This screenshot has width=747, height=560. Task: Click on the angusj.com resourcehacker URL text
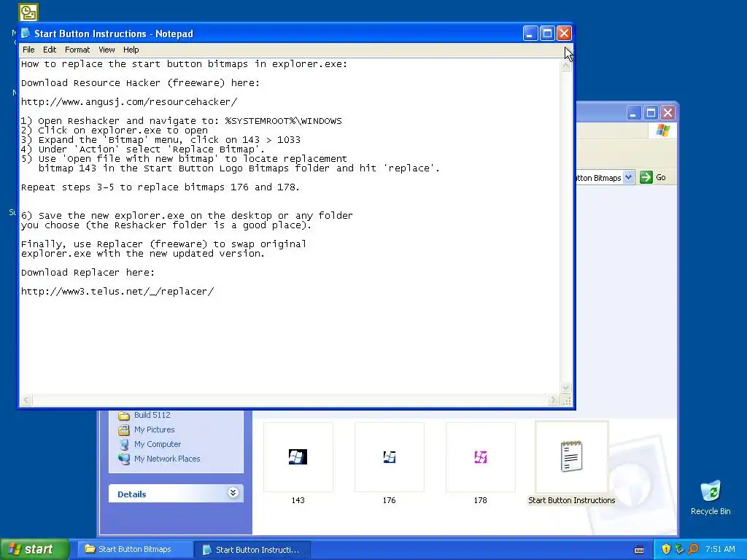129,102
